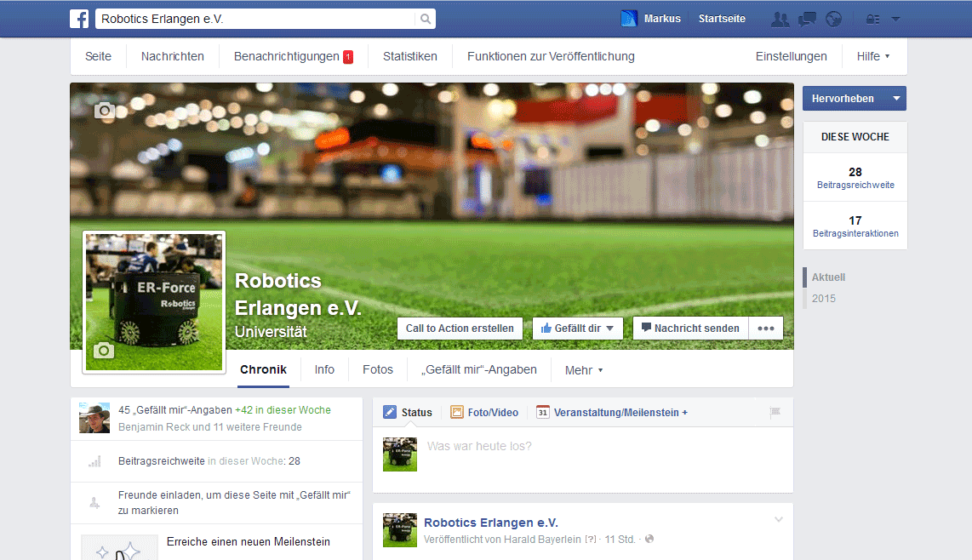Click Veranstaltung/Meilenstein + composer tab
The width and height of the screenshot is (972, 560).
click(612, 412)
